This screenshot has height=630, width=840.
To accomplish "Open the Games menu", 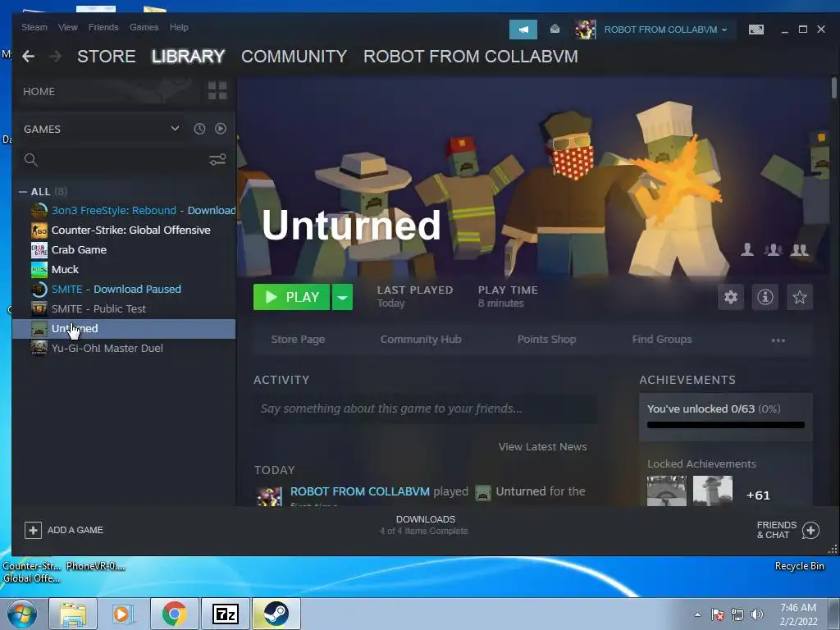I will (x=144, y=27).
